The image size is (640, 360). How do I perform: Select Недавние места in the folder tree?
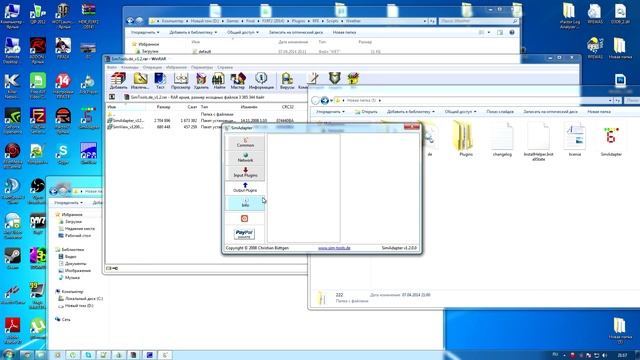click(x=76, y=229)
